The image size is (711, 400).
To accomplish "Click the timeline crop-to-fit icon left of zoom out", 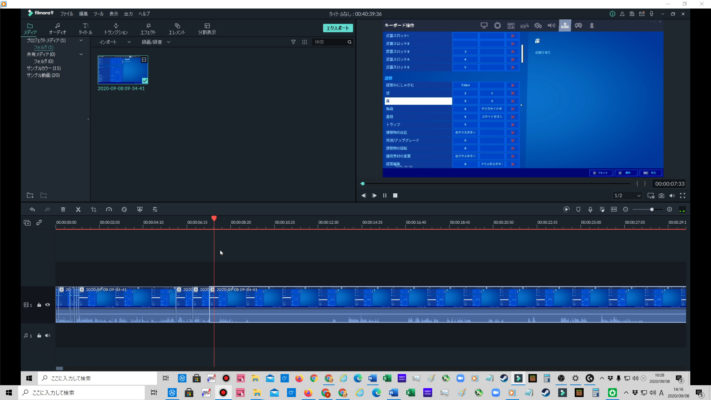I will pos(614,210).
